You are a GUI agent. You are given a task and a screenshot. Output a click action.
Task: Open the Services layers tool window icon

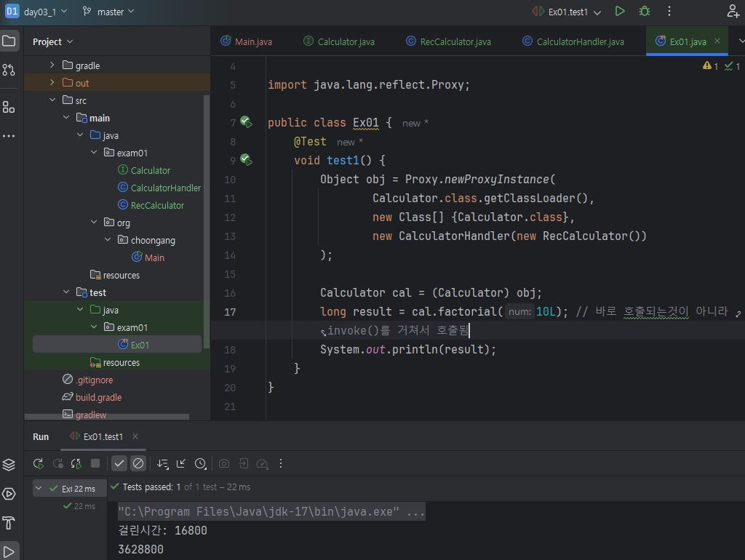click(x=9, y=464)
